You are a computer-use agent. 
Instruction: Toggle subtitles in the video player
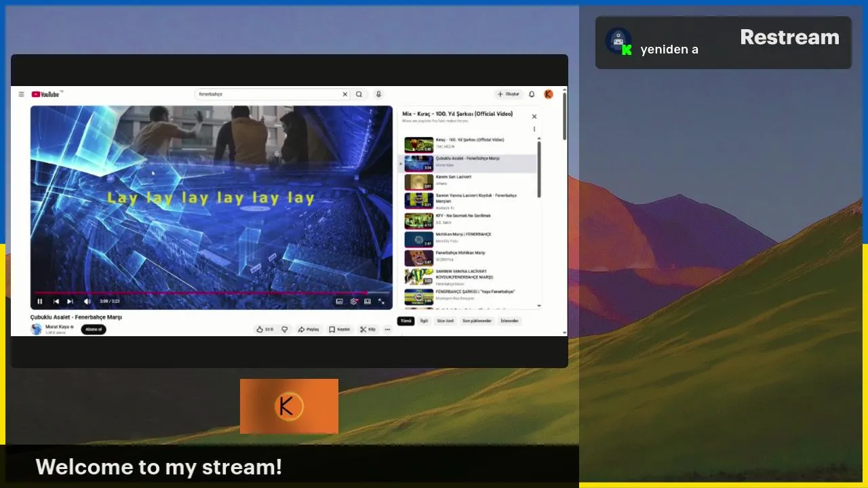click(340, 302)
